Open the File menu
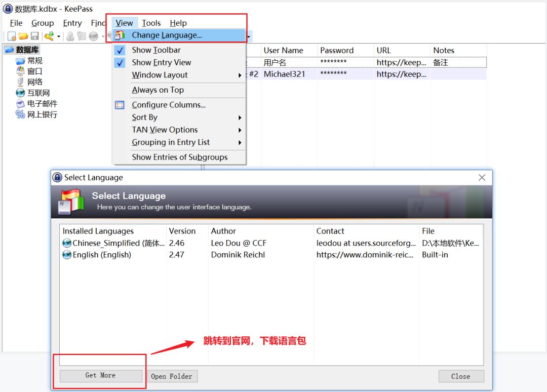Image resolution: width=547 pixels, height=392 pixels. (x=16, y=23)
